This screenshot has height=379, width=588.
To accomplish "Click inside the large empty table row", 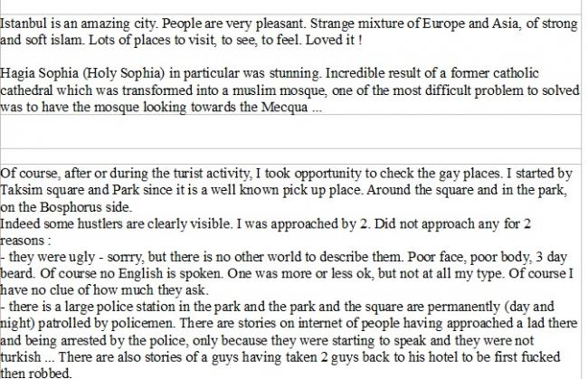I will [x=290, y=131].
